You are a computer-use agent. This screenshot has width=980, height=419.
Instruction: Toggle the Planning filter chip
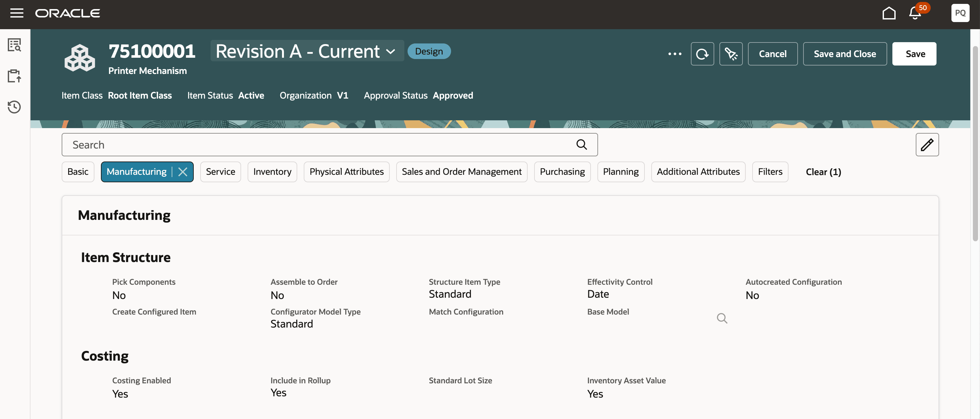tap(620, 172)
